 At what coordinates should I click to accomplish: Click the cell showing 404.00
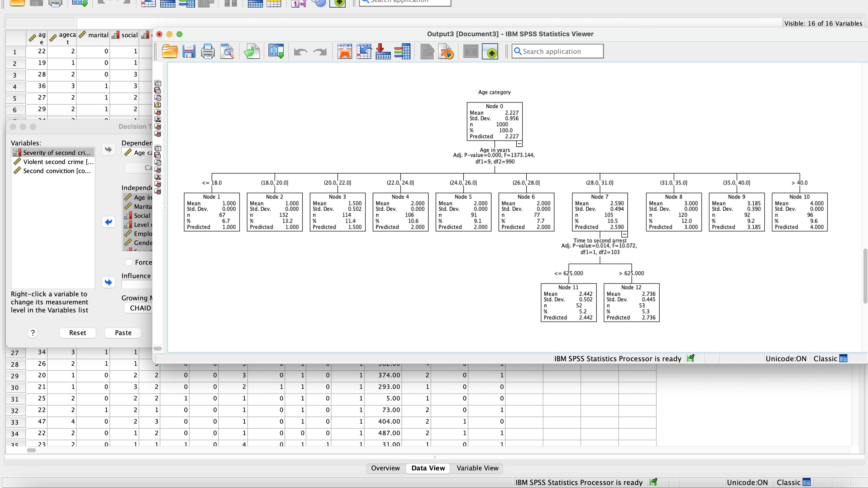382,422
